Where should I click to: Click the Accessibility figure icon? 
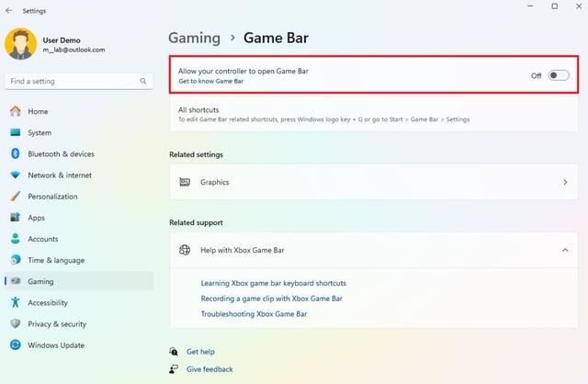[16, 302]
